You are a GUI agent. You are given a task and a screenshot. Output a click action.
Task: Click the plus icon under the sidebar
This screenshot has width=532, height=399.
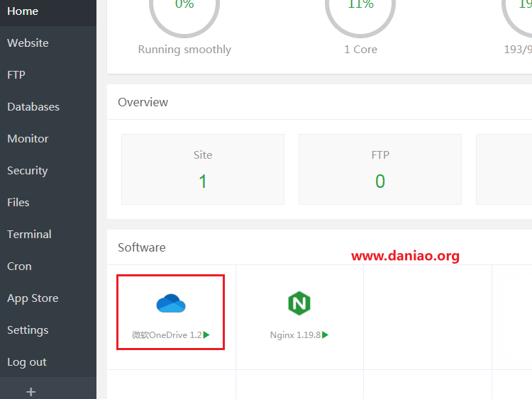(31, 392)
